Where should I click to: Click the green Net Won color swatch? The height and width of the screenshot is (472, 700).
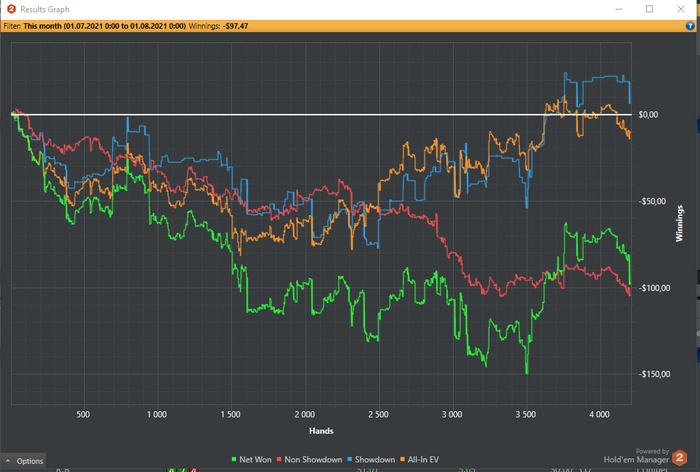234,459
